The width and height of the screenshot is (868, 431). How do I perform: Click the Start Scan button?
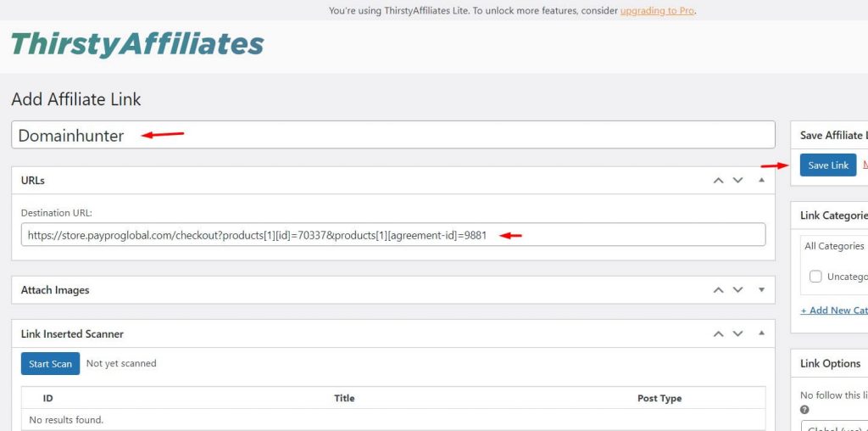point(50,364)
